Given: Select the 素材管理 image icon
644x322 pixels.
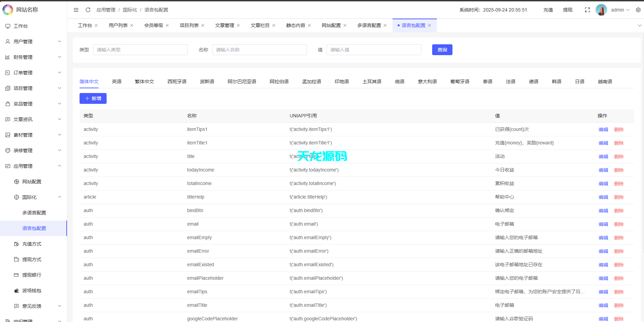Looking at the screenshot, I should coord(7,135).
